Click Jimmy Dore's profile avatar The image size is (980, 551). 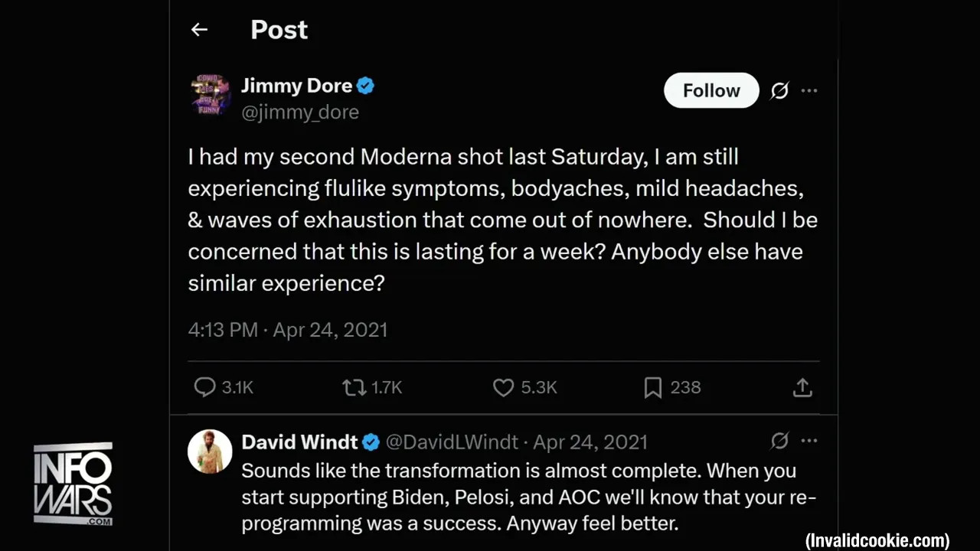pyautogui.click(x=210, y=95)
